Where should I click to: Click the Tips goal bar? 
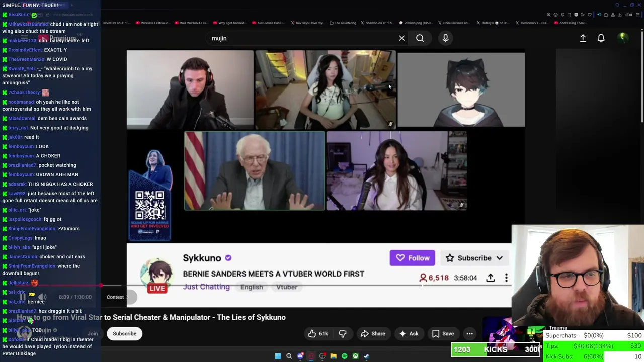point(593,346)
